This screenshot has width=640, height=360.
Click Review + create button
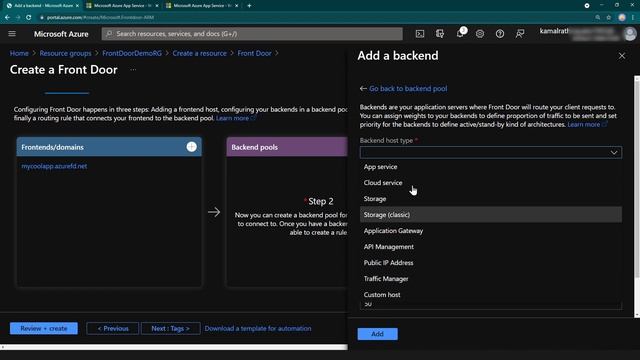[44, 328]
